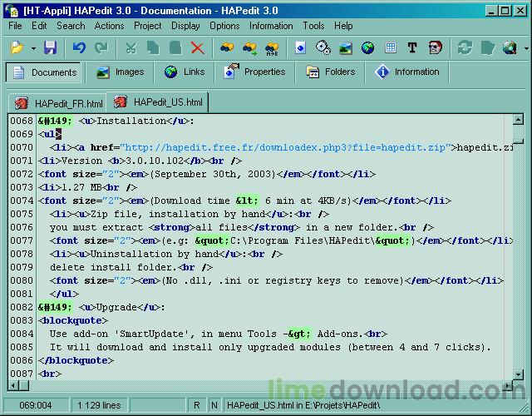Click the text 'September 30th, 2003'
The width and height of the screenshot is (532, 416).
click(213, 174)
